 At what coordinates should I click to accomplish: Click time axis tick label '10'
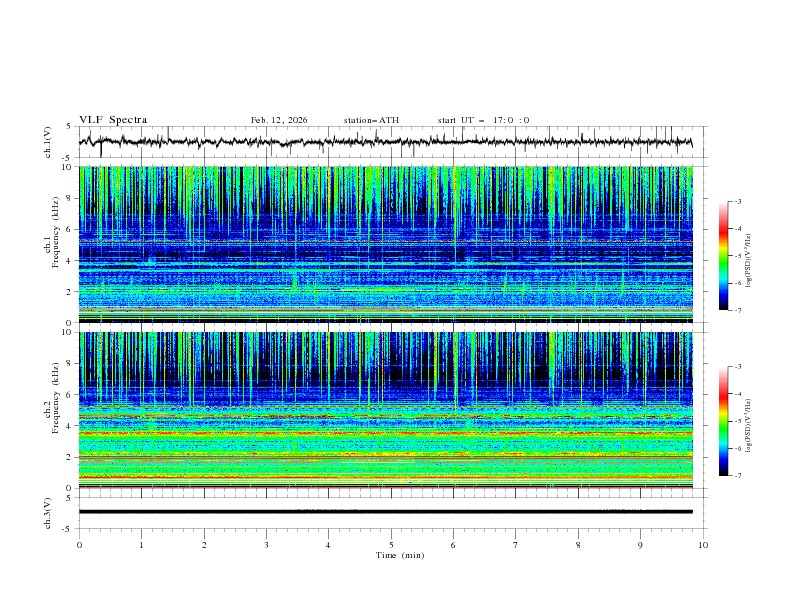click(703, 545)
